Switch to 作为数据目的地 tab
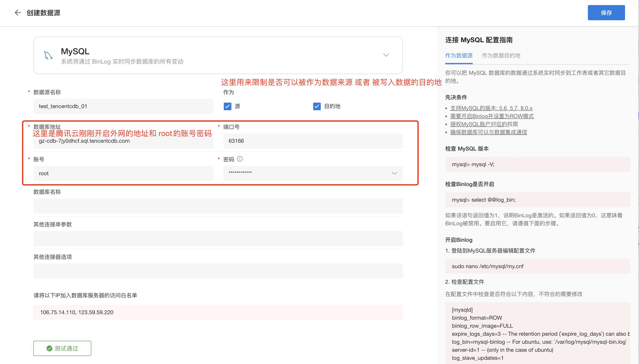Image resolution: width=639 pixels, height=364 pixels. pyautogui.click(x=501, y=56)
